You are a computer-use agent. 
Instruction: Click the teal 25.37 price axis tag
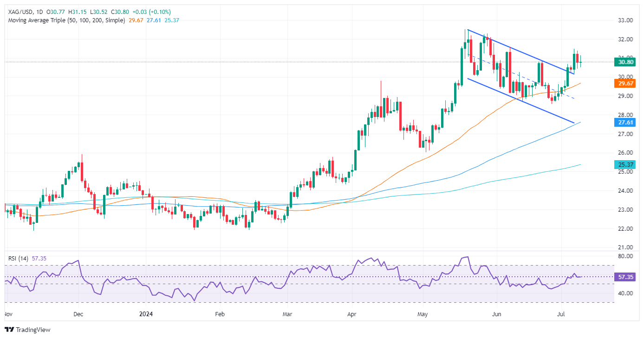click(627, 165)
